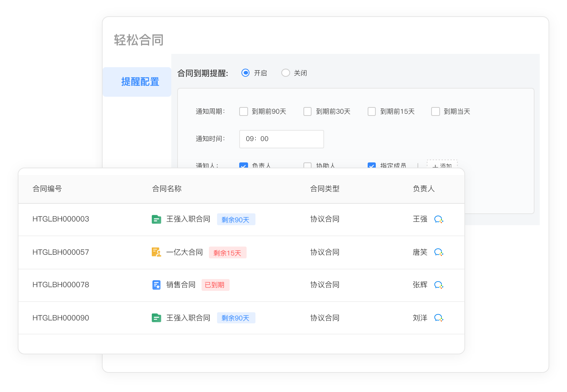Enable the 到期前30天 checkbox

click(307, 111)
